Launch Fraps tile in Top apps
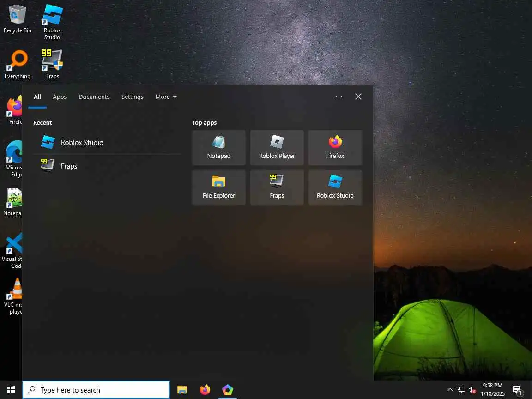Image resolution: width=532 pixels, height=399 pixels. point(277,187)
